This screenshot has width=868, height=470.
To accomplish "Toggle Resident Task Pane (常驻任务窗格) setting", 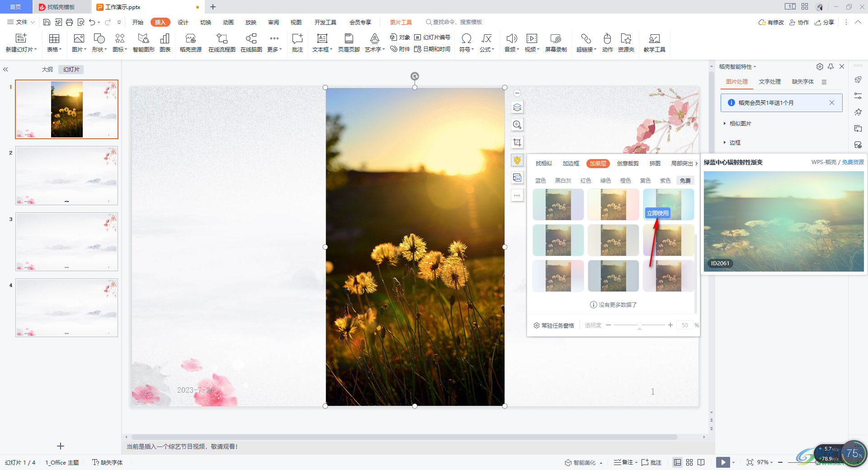I will [x=554, y=325].
